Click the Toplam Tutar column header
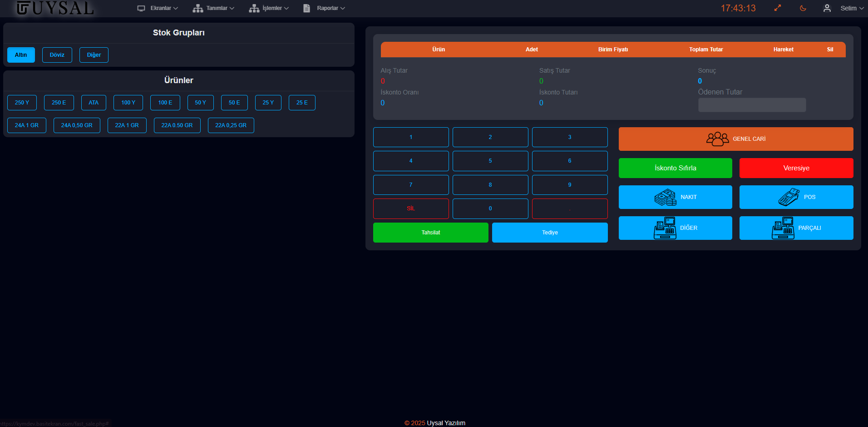This screenshot has width=868, height=427. pos(706,50)
